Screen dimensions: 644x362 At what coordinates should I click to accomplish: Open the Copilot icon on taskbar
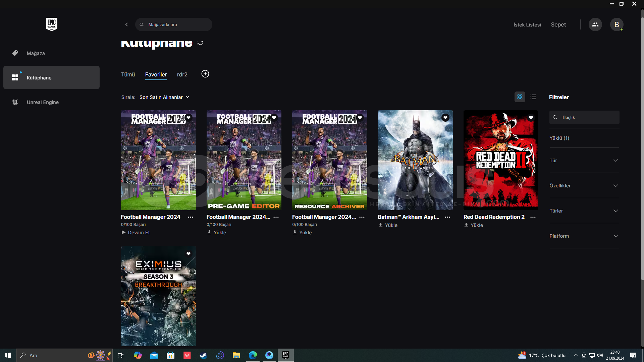(138, 355)
